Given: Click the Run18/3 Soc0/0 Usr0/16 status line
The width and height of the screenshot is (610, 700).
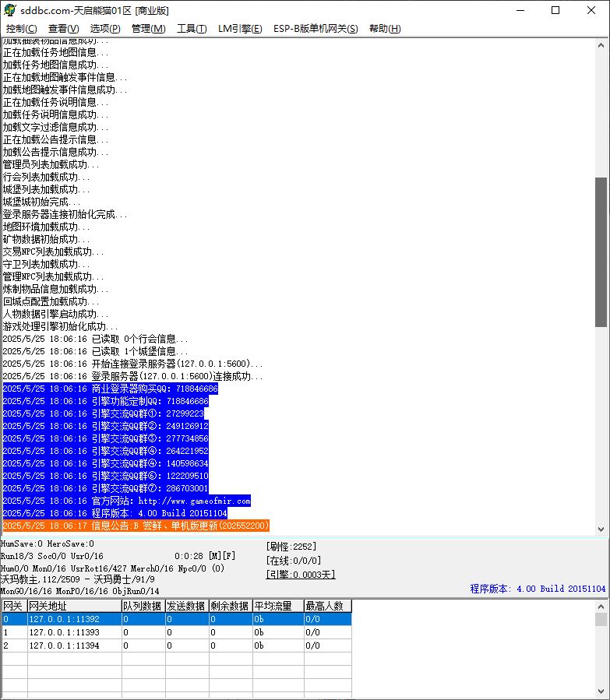Looking at the screenshot, I should 51,556.
